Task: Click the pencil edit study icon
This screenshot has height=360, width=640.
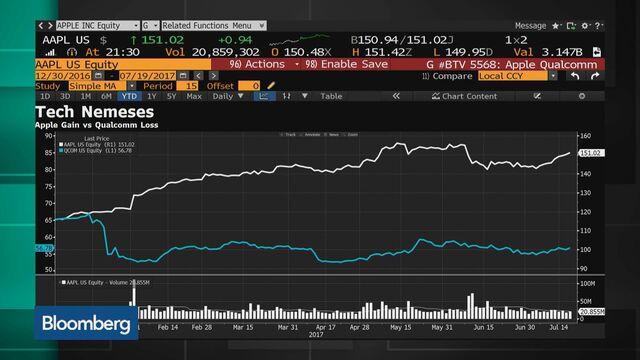Action: coord(271,86)
